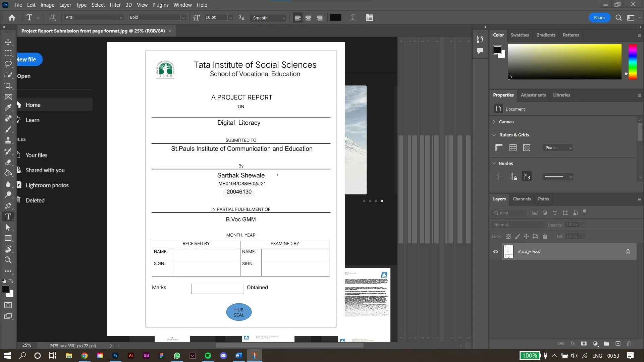Select the Lasso tool

pyautogui.click(x=8, y=64)
